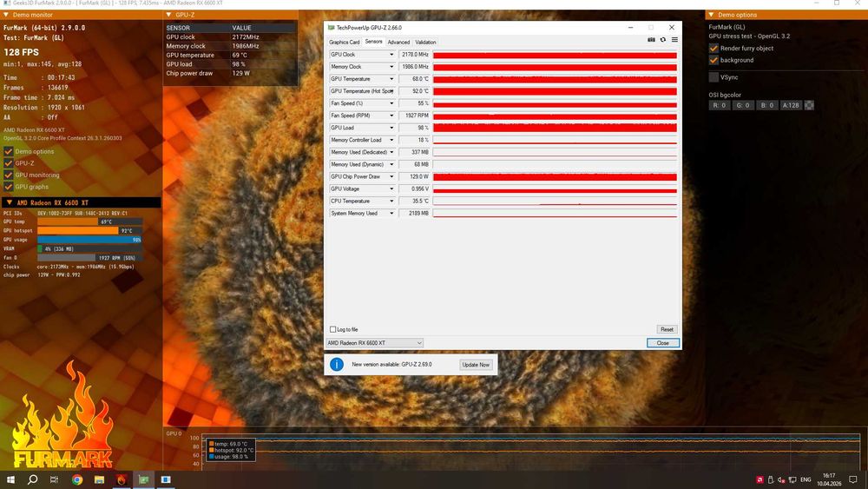Screen dimensions: 868x489
Task: Open the Fan Speed (RPM) sensor dropdown
Action: 391,116
